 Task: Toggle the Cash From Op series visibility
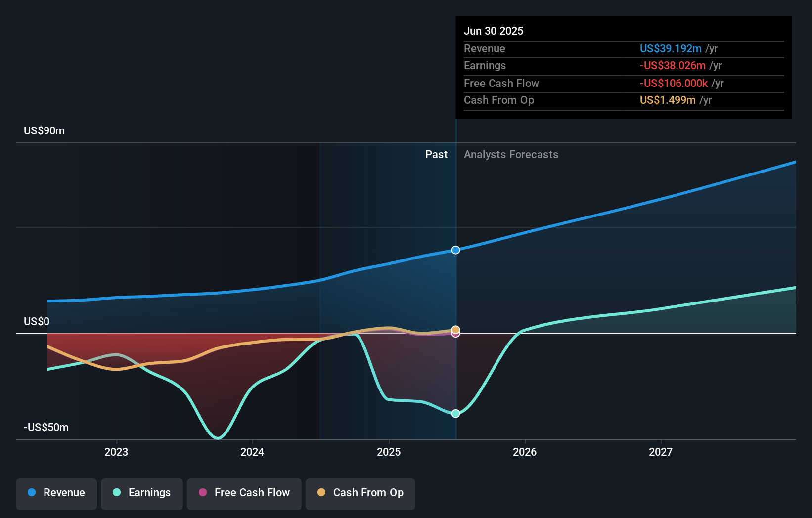click(x=360, y=493)
